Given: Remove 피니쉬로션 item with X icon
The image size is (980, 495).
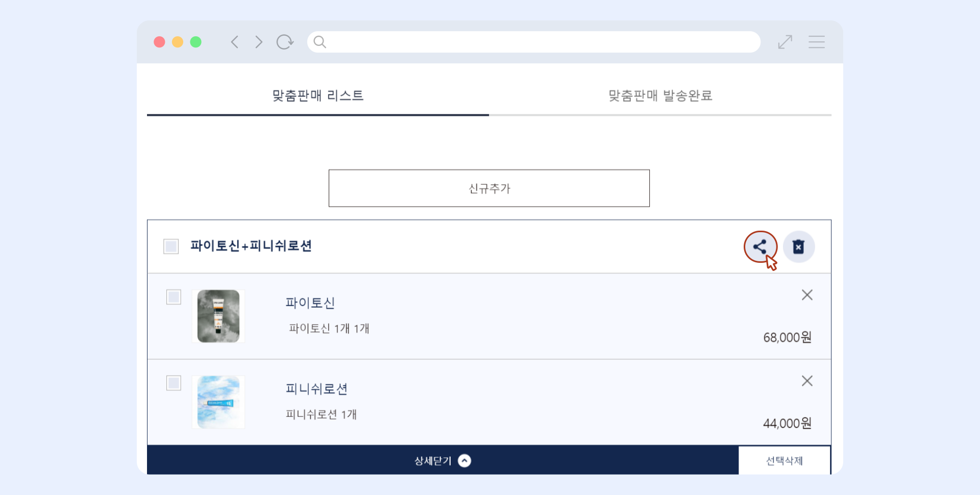Looking at the screenshot, I should coord(806,381).
